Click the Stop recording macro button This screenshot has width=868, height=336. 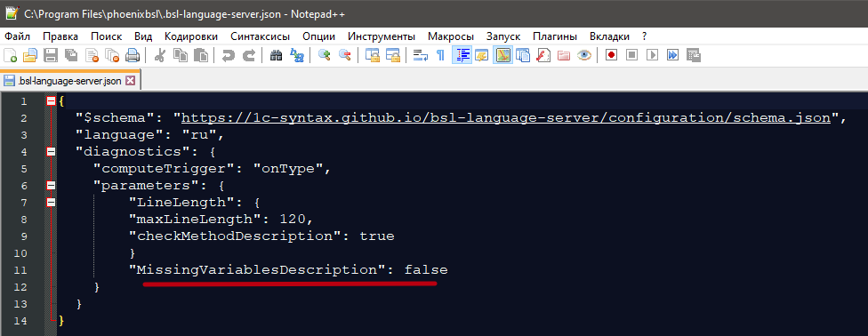point(631,55)
